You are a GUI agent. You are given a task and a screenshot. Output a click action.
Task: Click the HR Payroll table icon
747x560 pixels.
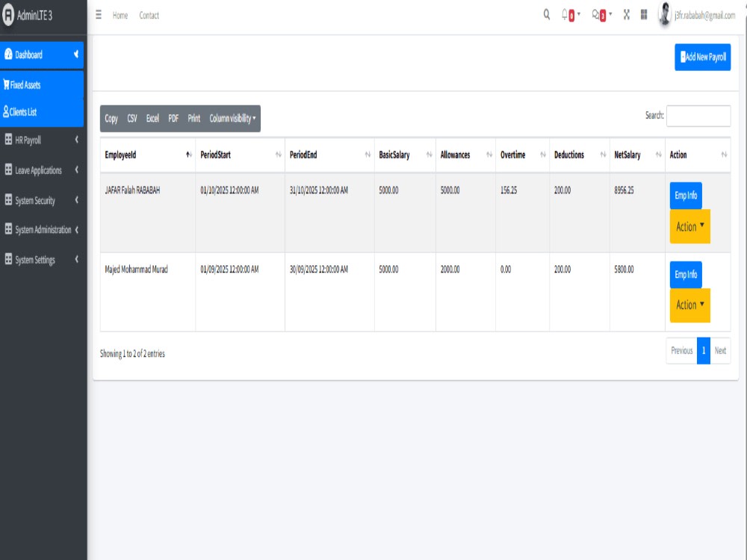[8, 140]
